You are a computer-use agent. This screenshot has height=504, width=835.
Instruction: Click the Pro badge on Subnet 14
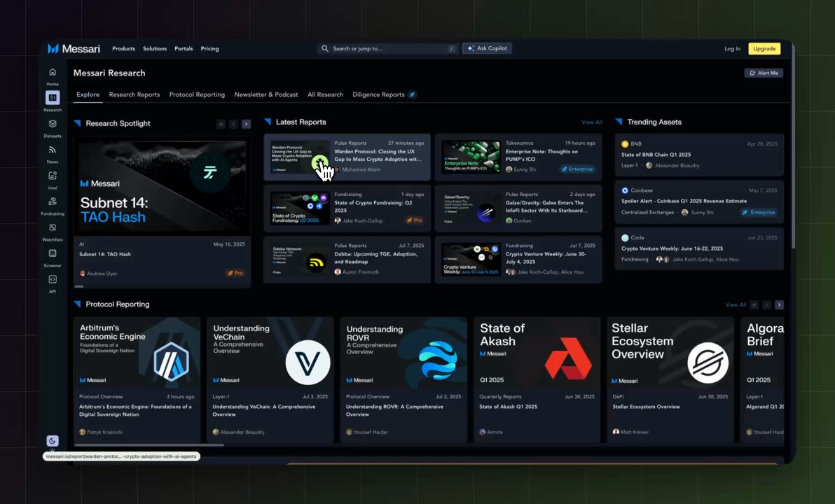tap(235, 273)
